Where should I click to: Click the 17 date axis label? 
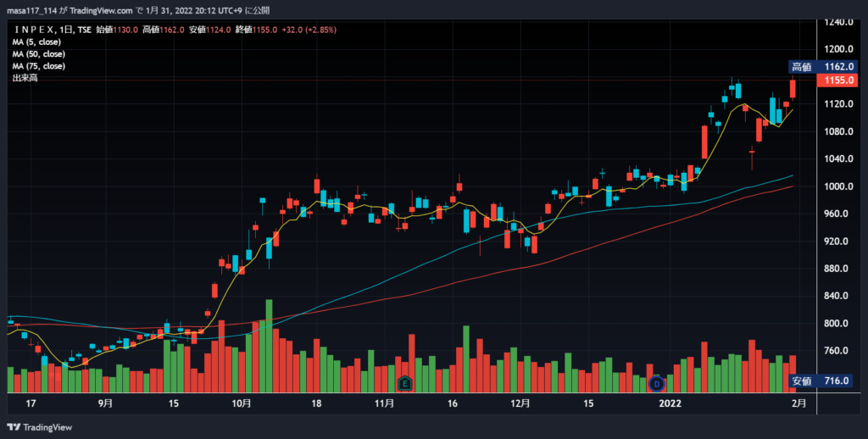pos(31,403)
